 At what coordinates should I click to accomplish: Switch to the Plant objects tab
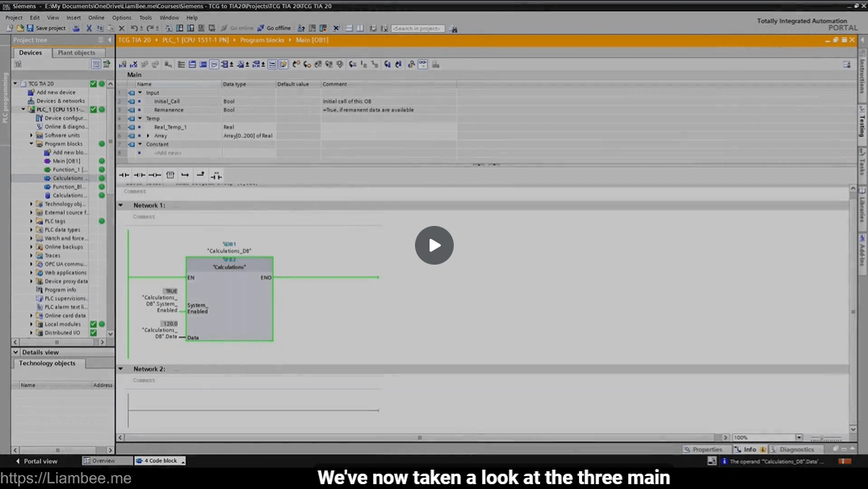point(76,53)
